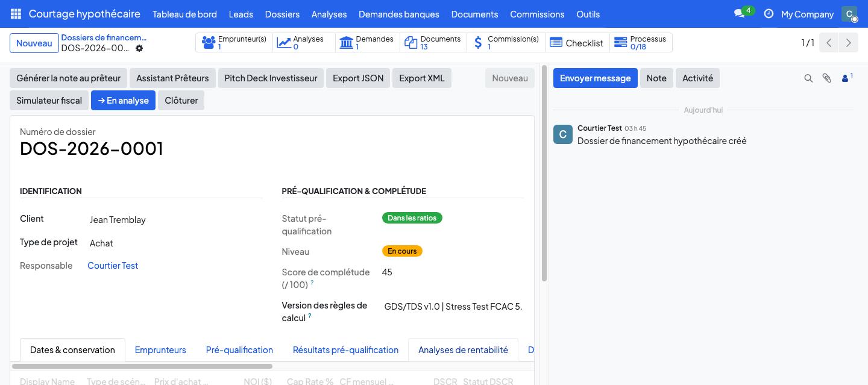Switch to the Analyses de rentabilité tab
The image size is (868, 385).
pos(463,349)
